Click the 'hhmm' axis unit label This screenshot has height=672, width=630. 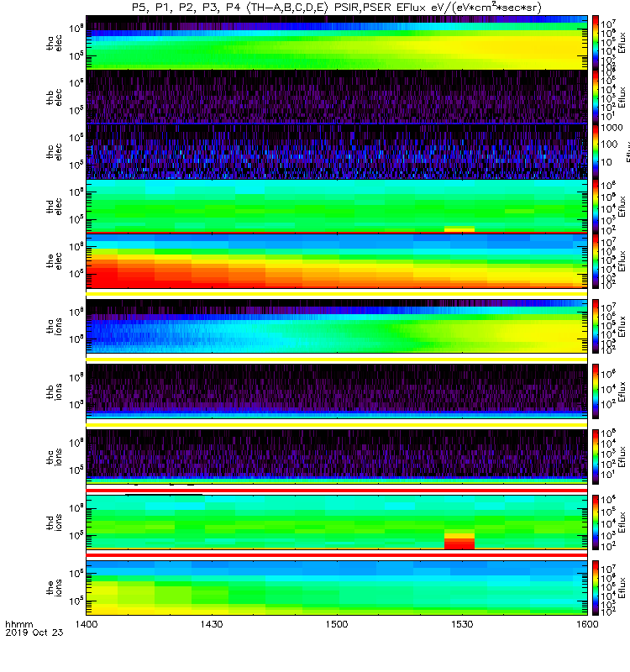19,624
